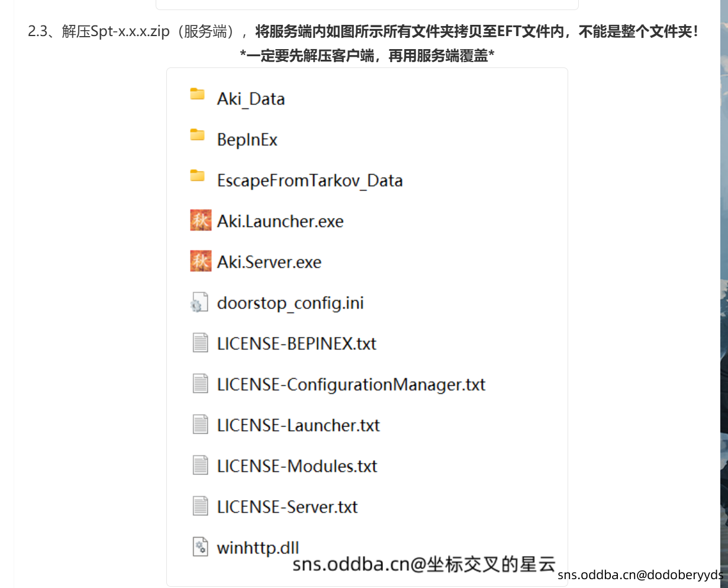This screenshot has height=588, width=728.
Task: Click the Aki_Data folder icon
Action: coord(197,94)
